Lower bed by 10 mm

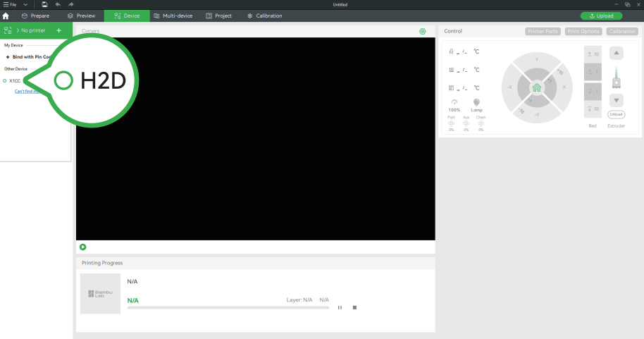(593, 109)
